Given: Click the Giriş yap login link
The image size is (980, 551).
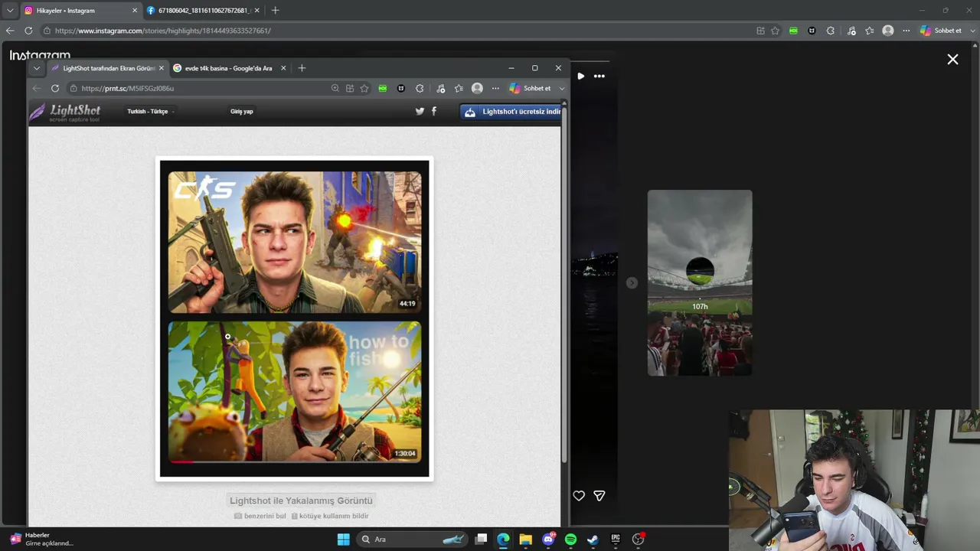Looking at the screenshot, I should pos(242,112).
